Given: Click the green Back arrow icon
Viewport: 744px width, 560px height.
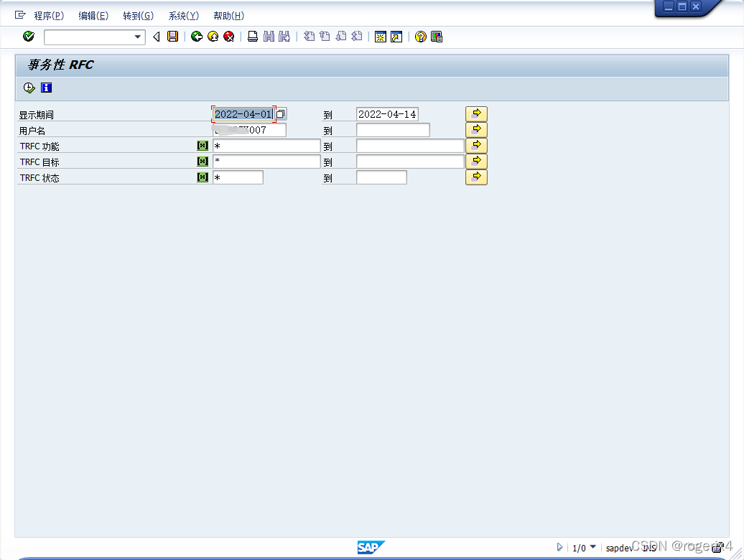Looking at the screenshot, I should tap(196, 37).
